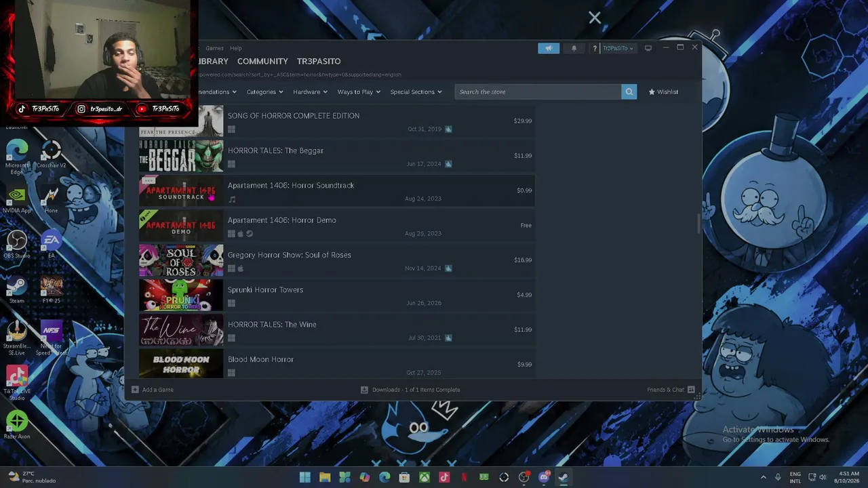Launch EA app desktop shortcut
This screenshot has width=868, height=488.
[52, 245]
